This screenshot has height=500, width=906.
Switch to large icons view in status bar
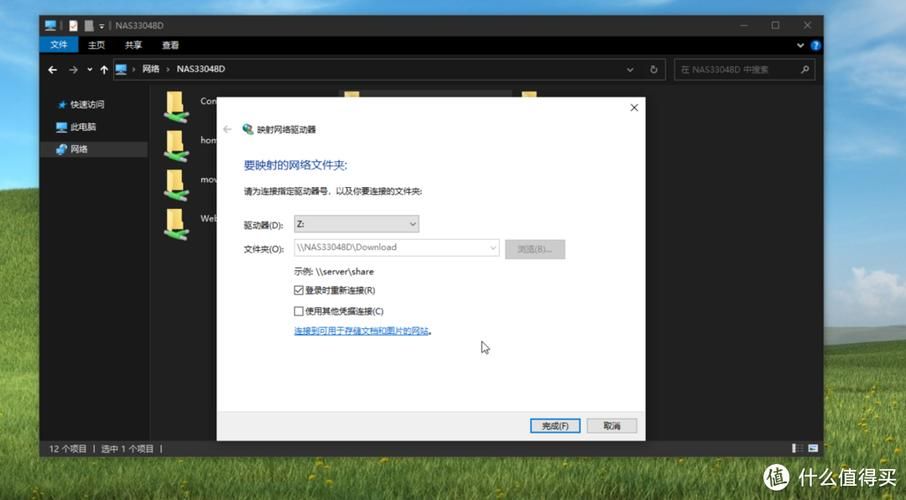click(x=813, y=448)
